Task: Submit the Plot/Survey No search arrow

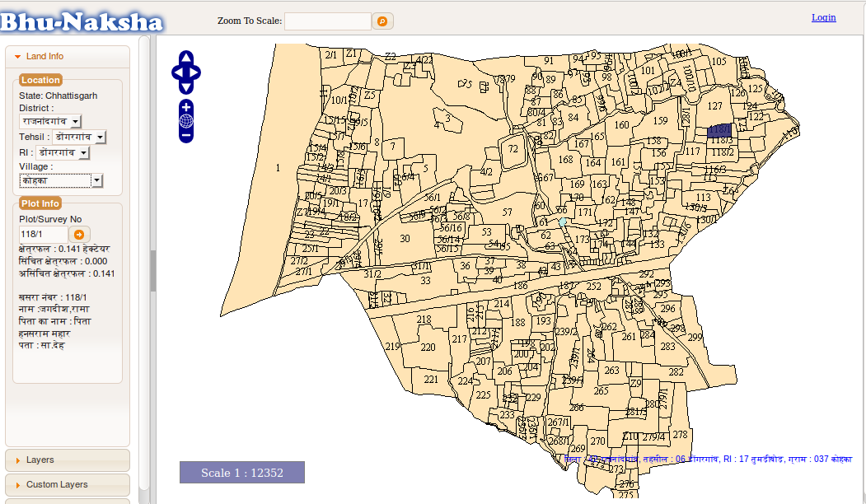Action: [x=79, y=235]
